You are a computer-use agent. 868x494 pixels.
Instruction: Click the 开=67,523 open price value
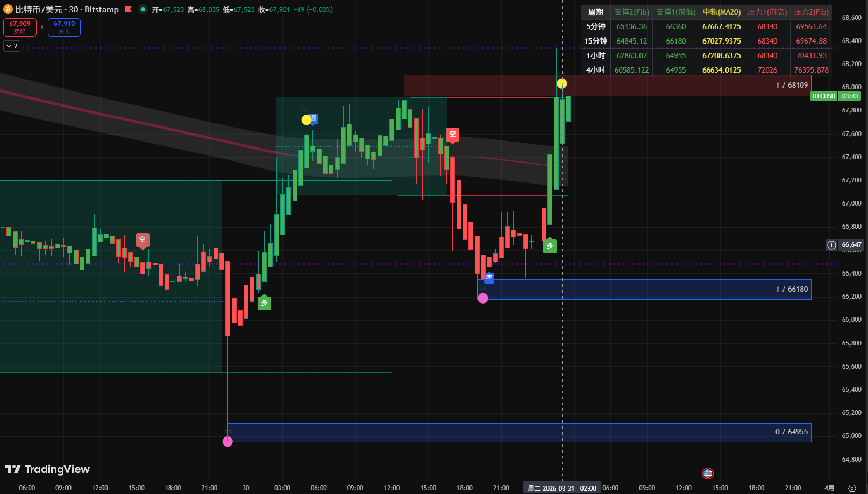168,10
